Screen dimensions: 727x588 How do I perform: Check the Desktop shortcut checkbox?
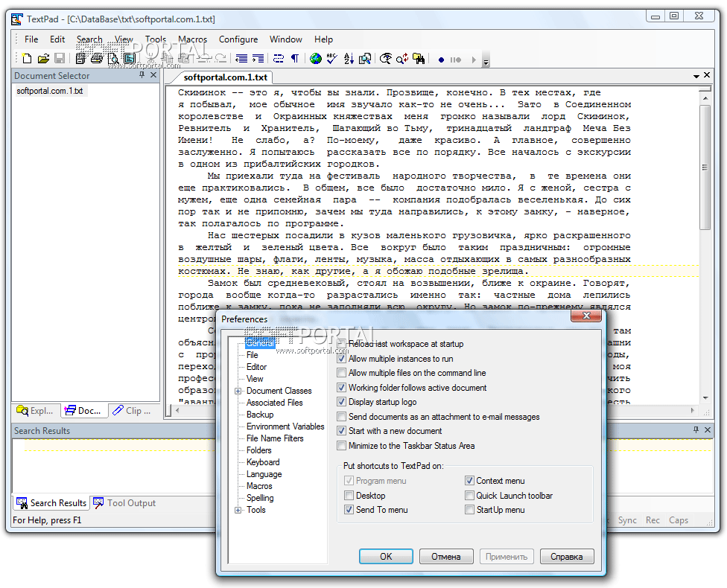[349, 496]
